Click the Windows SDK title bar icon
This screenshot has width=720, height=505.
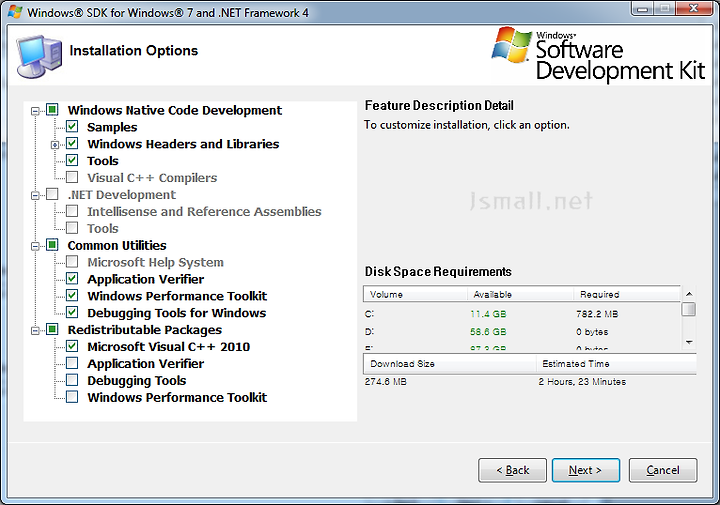[15, 11]
